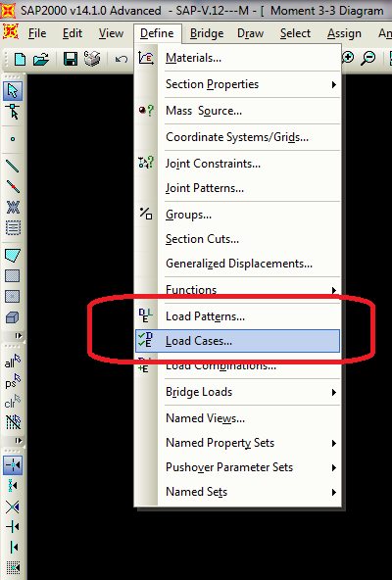The height and width of the screenshot is (580, 392).
Task: Expand the Section Properties submenu
Action: pyautogui.click(x=237, y=84)
